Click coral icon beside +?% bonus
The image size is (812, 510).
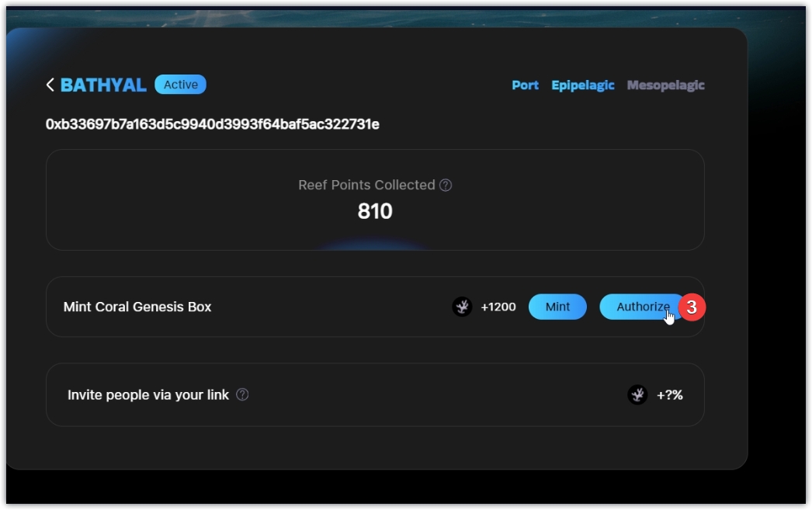tap(637, 395)
